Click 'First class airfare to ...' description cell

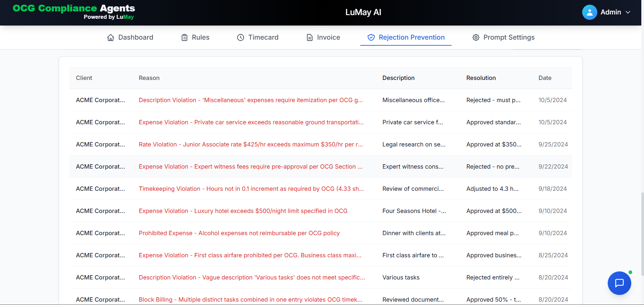[x=413, y=255]
